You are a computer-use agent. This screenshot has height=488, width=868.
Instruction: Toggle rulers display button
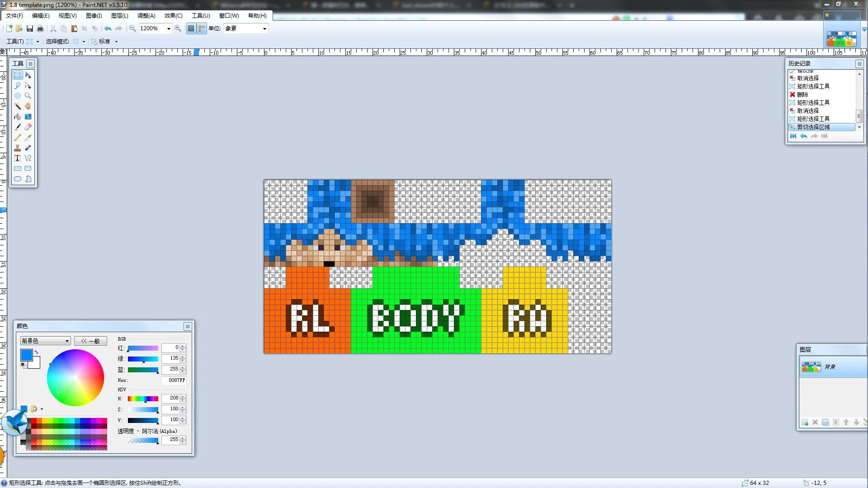click(202, 28)
